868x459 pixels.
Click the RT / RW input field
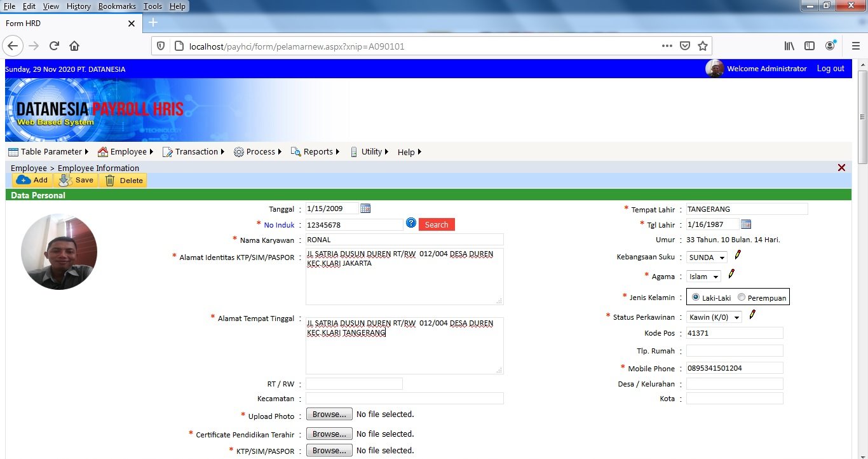point(355,384)
